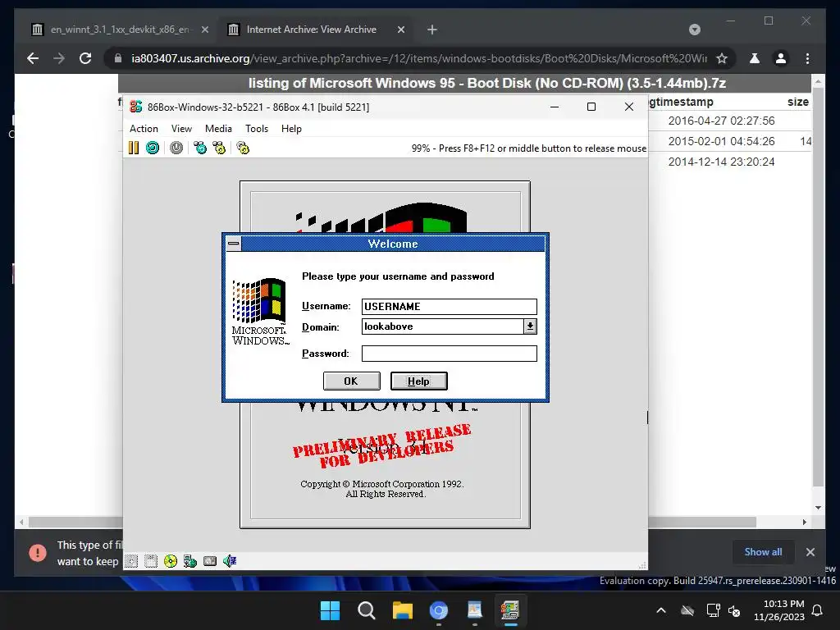The height and width of the screenshot is (630, 840).
Task: Click timestamp 2016-04-27 02:27:56
Action: [721, 121]
